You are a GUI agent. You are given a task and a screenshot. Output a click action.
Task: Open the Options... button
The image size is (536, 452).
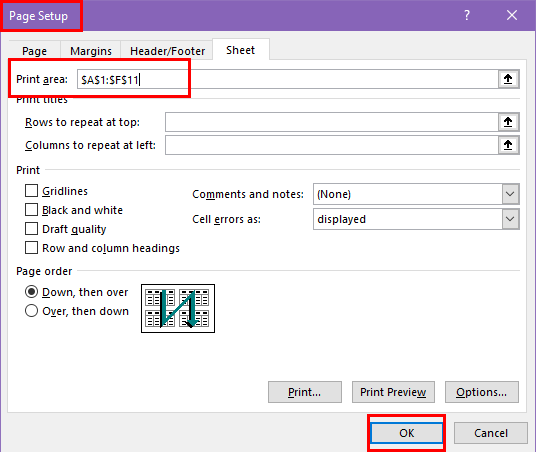[482, 392]
